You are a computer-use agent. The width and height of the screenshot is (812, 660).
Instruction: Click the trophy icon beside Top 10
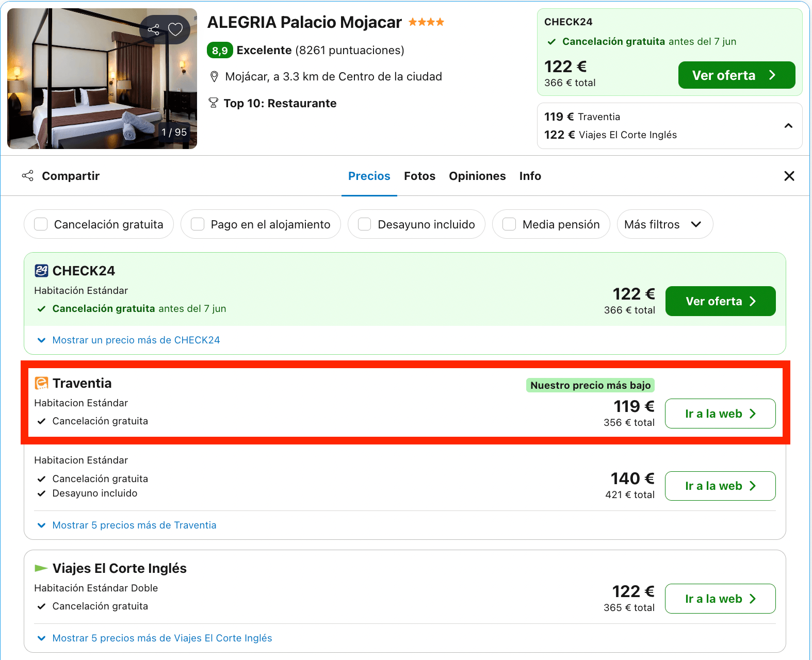(213, 103)
